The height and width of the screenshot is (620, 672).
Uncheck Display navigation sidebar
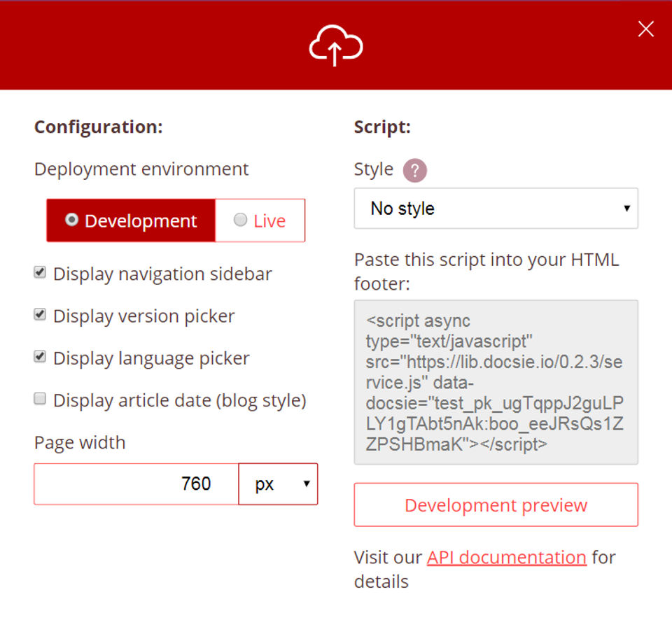[40, 272]
